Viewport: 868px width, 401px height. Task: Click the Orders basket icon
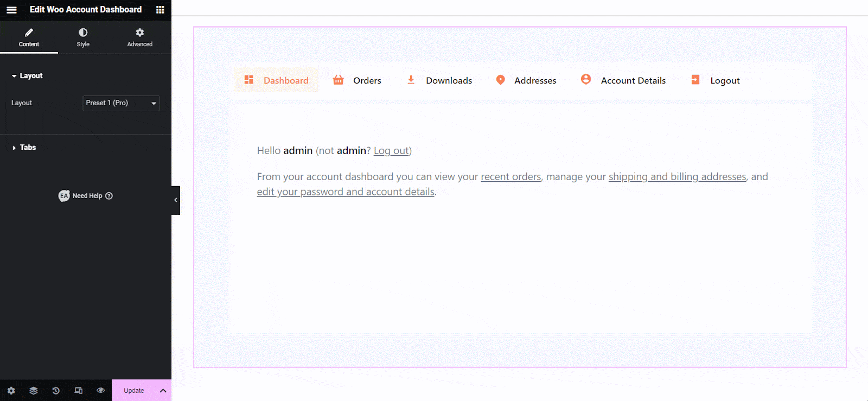coord(339,80)
